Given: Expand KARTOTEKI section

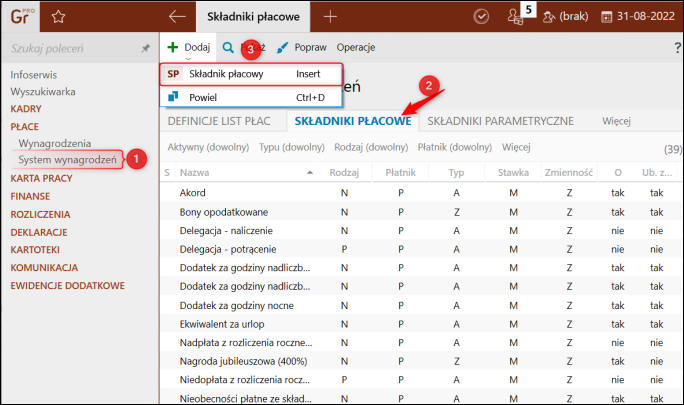Looking at the screenshot, I should [35, 250].
